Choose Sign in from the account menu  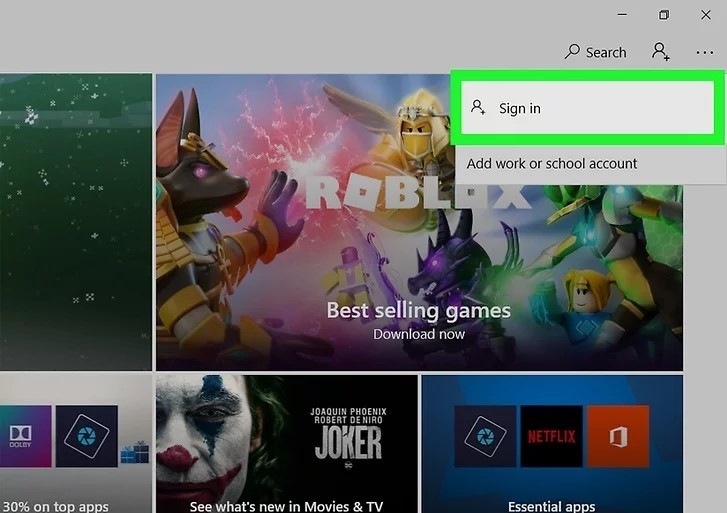[587, 108]
